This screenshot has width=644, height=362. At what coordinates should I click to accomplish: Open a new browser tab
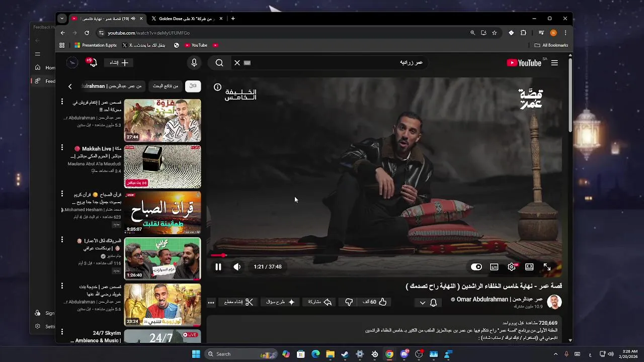pos(232,19)
